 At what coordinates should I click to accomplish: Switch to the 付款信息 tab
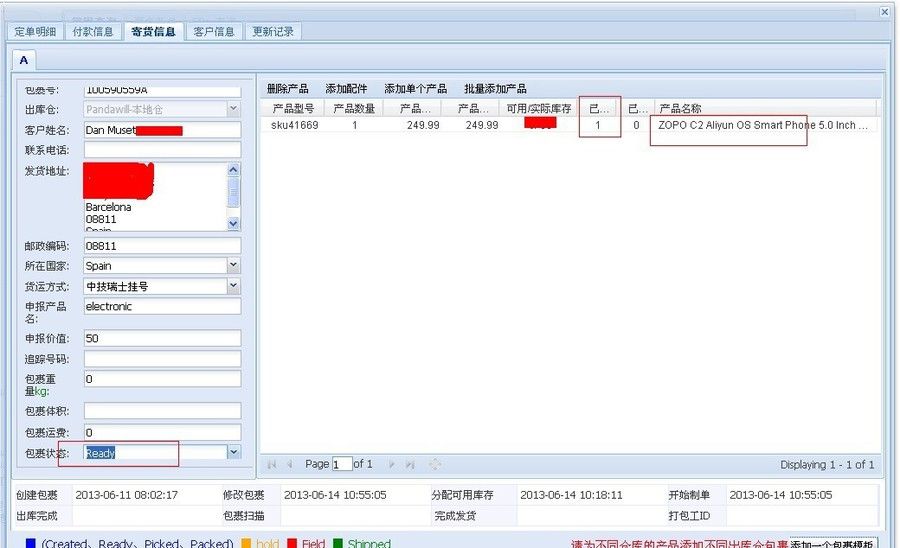tap(93, 32)
